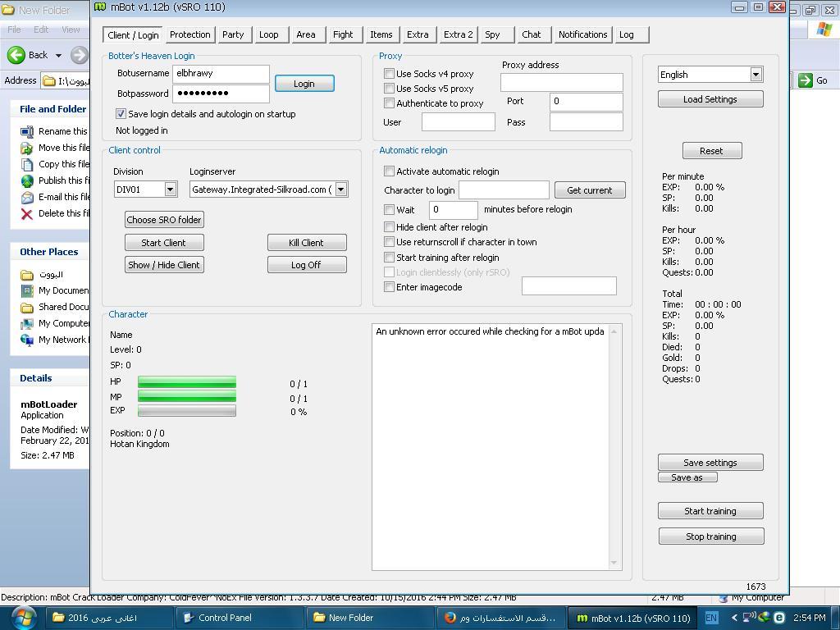Click the Start training button
The height and width of the screenshot is (630, 840).
(710, 511)
